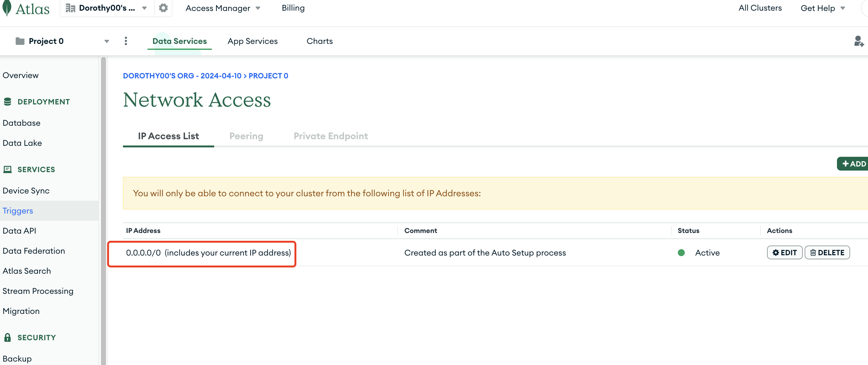The height and width of the screenshot is (365, 868).
Task: Switch to the Data Services tab
Action: pyautogui.click(x=180, y=41)
